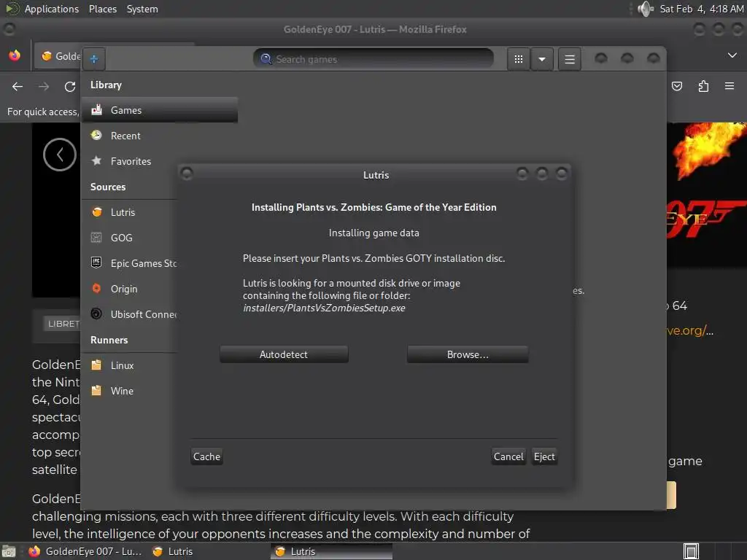
Task: Click the GOG logo icon
Action: point(96,237)
